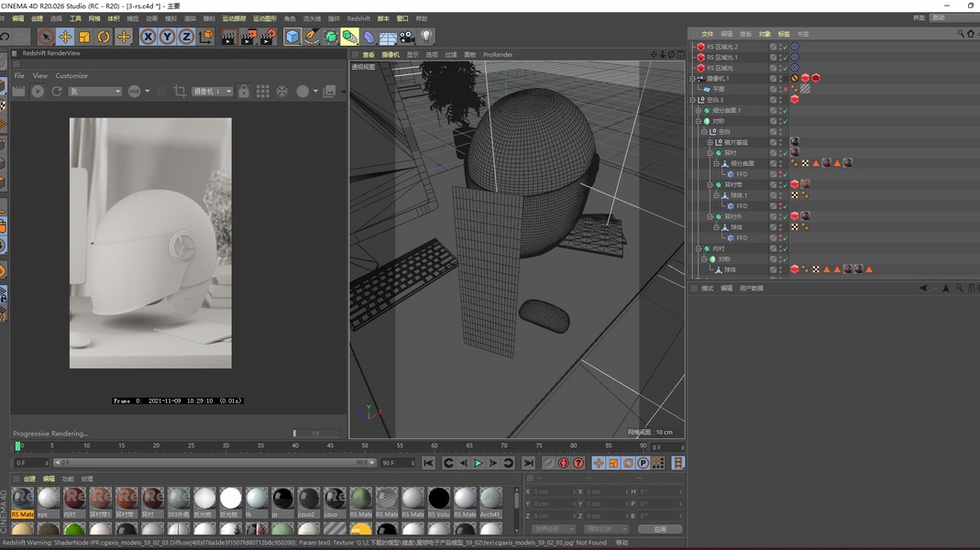Image resolution: width=980 pixels, height=550 pixels.
Task: Expand 镜片基座 tree node
Action: click(x=710, y=142)
